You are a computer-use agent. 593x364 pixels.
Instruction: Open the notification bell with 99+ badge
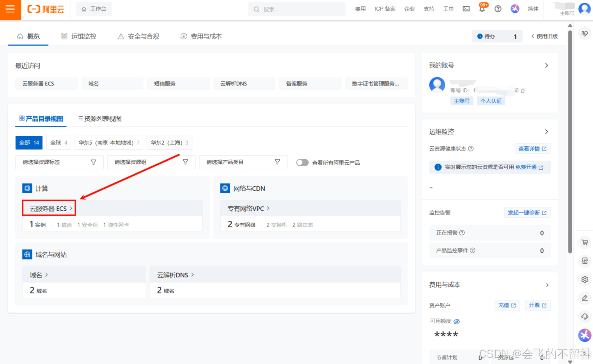(x=482, y=8)
